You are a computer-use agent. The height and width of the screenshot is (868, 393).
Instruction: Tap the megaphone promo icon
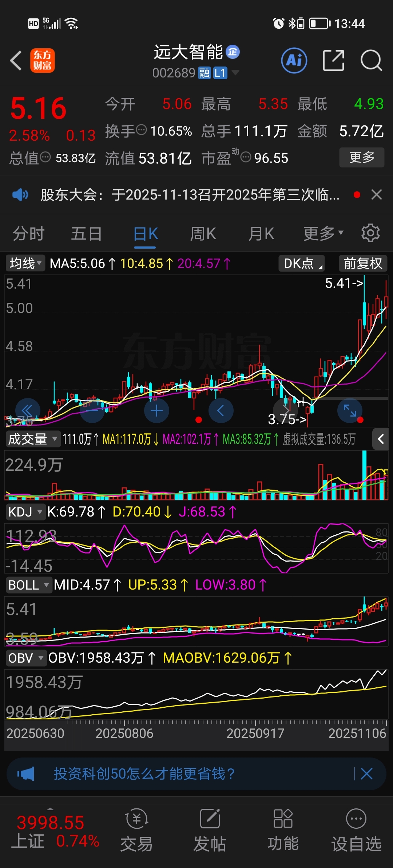pyautogui.click(x=26, y=774)
